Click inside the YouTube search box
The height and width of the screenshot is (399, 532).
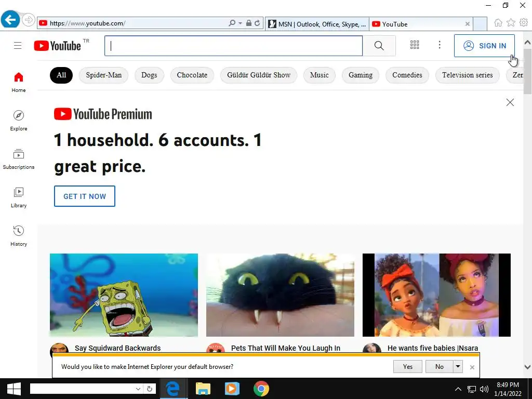pos(233,46)
